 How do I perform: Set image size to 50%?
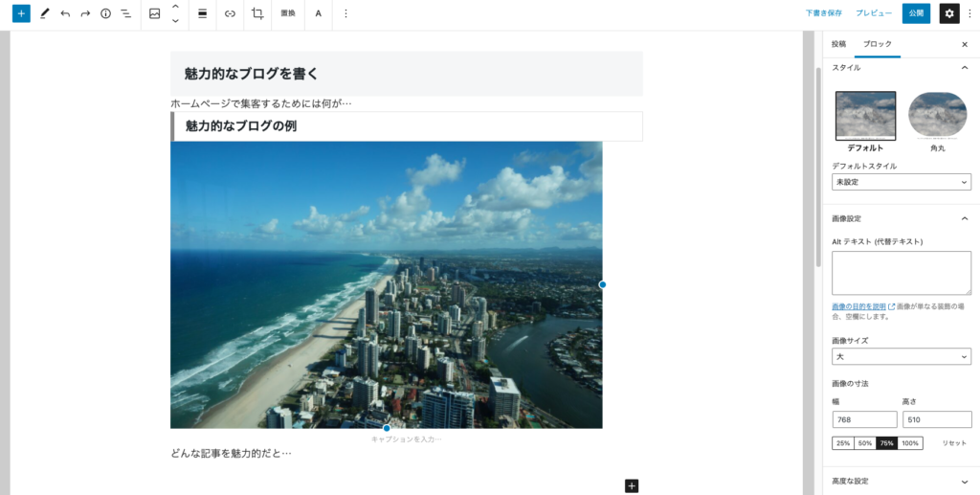(x=864, y=443)
